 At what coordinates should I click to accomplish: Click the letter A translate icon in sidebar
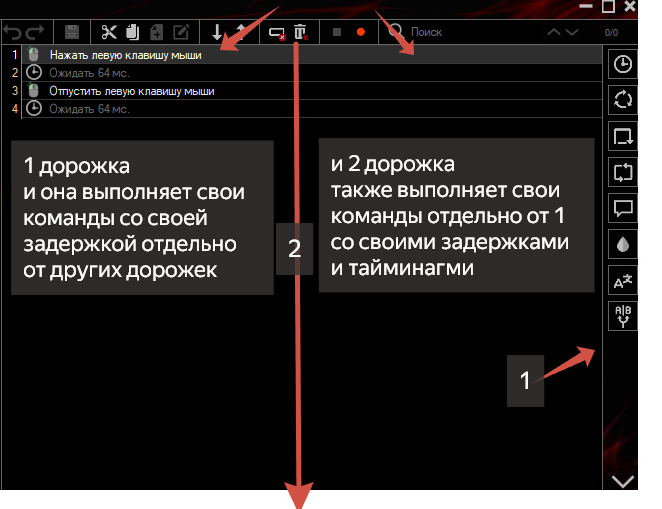[622, 280]
